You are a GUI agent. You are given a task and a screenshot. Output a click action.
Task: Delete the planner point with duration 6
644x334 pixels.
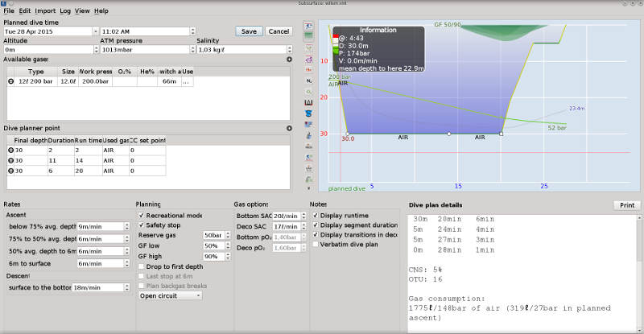[x=10, y=171]
